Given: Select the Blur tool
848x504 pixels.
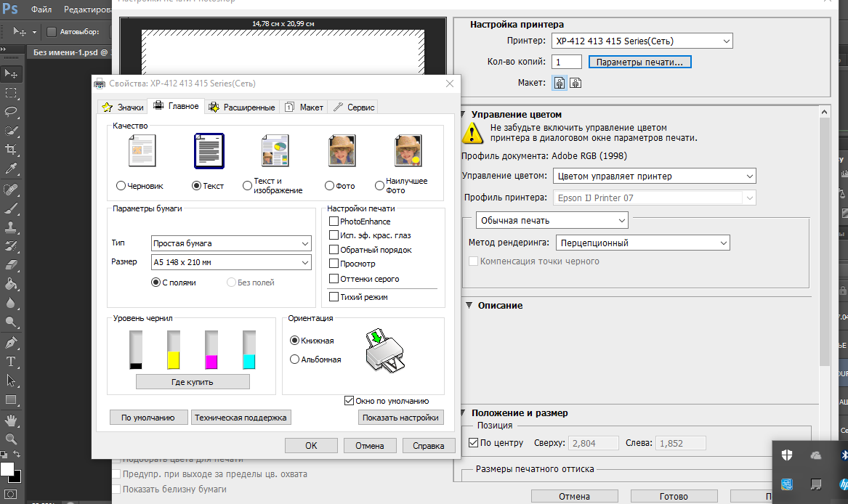Looking at the screenshot, I should point(11,304).
